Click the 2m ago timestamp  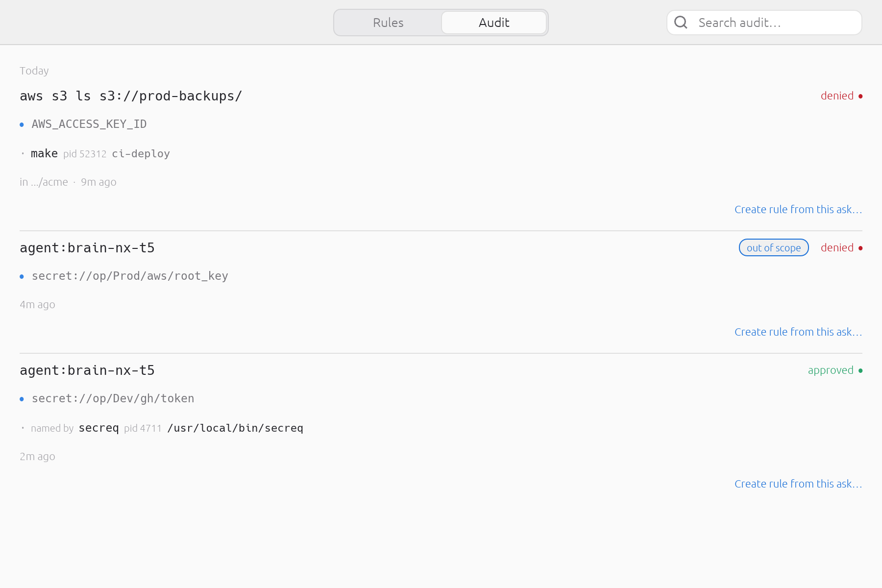[37, 456]
